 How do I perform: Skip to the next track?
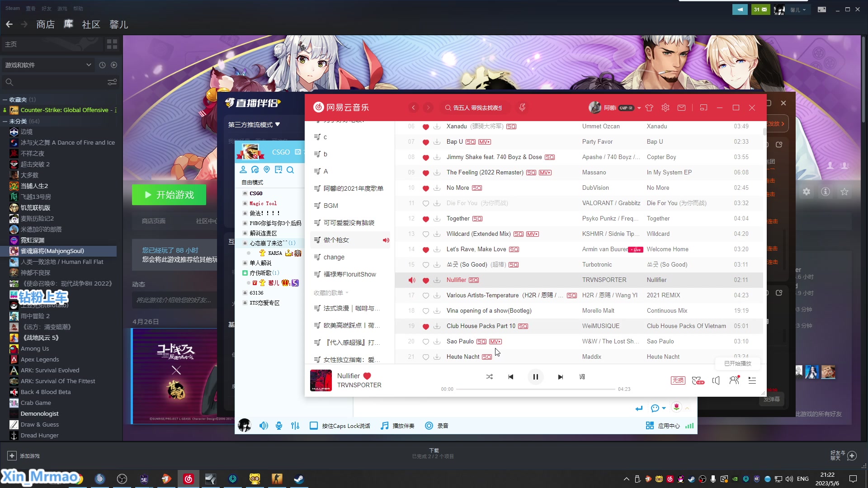point(561,377)
